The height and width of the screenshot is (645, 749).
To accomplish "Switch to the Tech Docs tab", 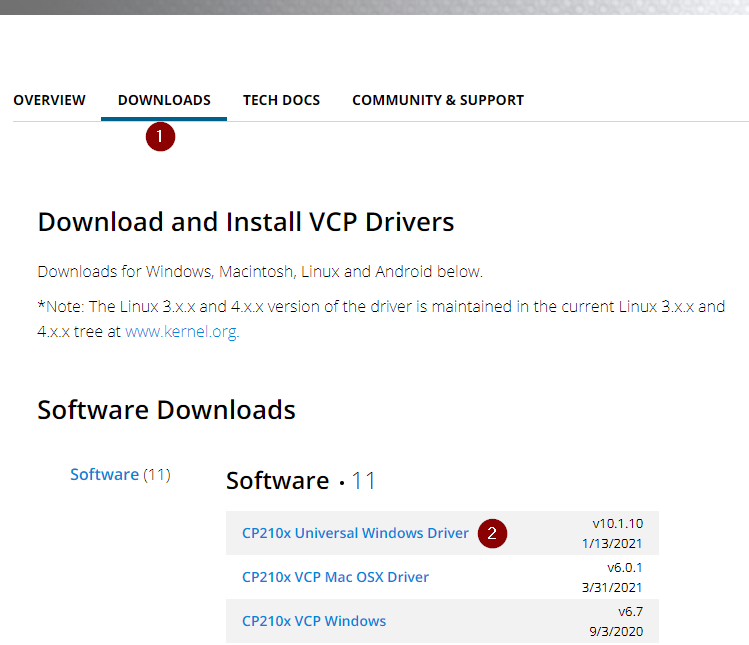I will click(x=281, y=100).
